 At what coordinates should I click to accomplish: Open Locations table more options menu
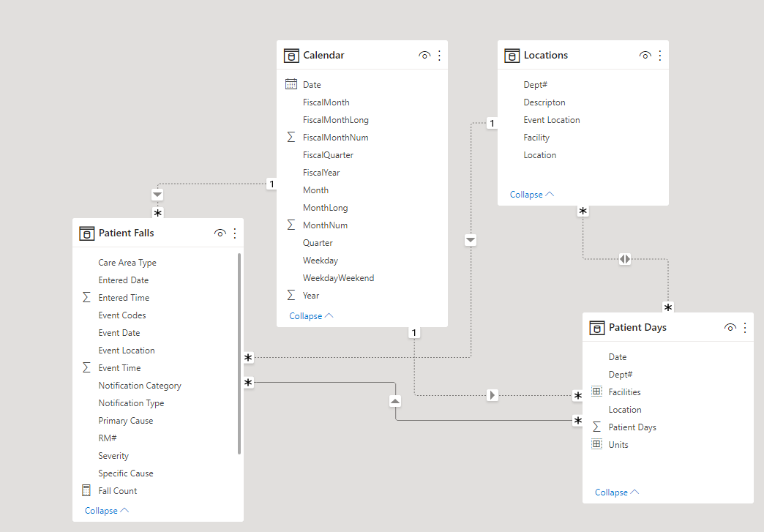click(x=660, y=56)
